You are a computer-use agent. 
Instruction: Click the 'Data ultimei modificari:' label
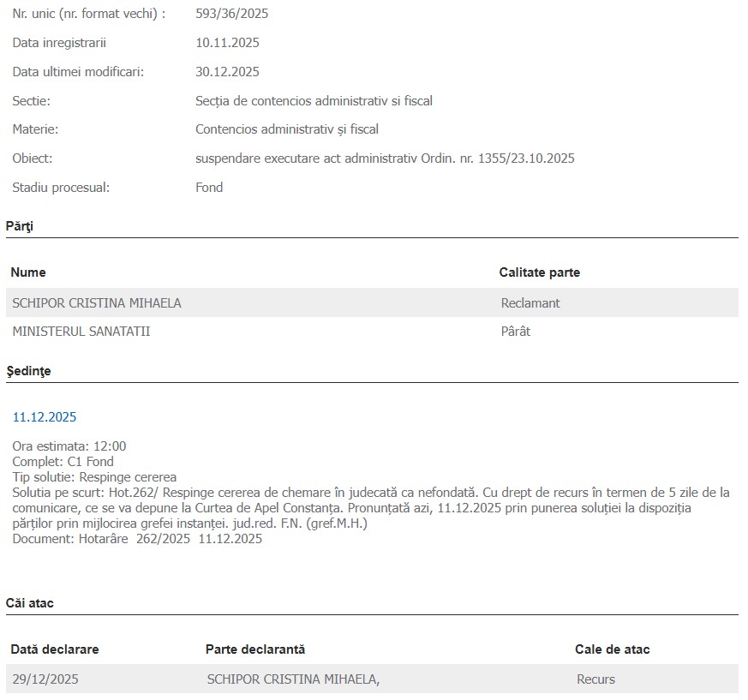(x=78, y=72)
